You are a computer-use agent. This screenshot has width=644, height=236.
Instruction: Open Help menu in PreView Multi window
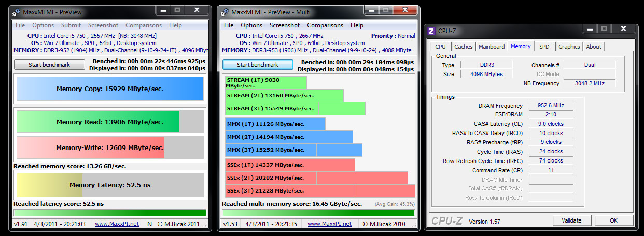coord(357,25)
